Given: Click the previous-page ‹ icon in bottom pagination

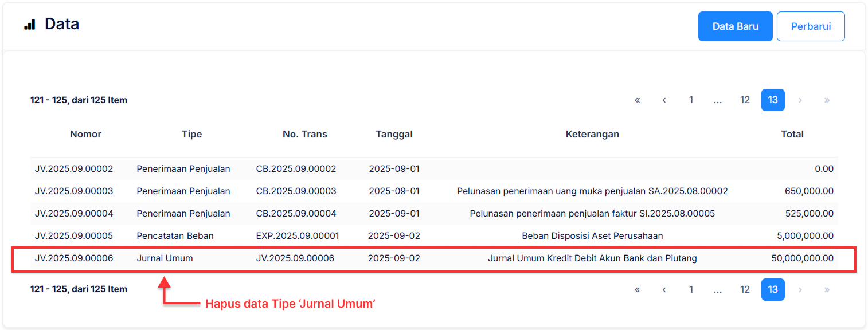Looking at the screenshot, I should coord(664,289).
